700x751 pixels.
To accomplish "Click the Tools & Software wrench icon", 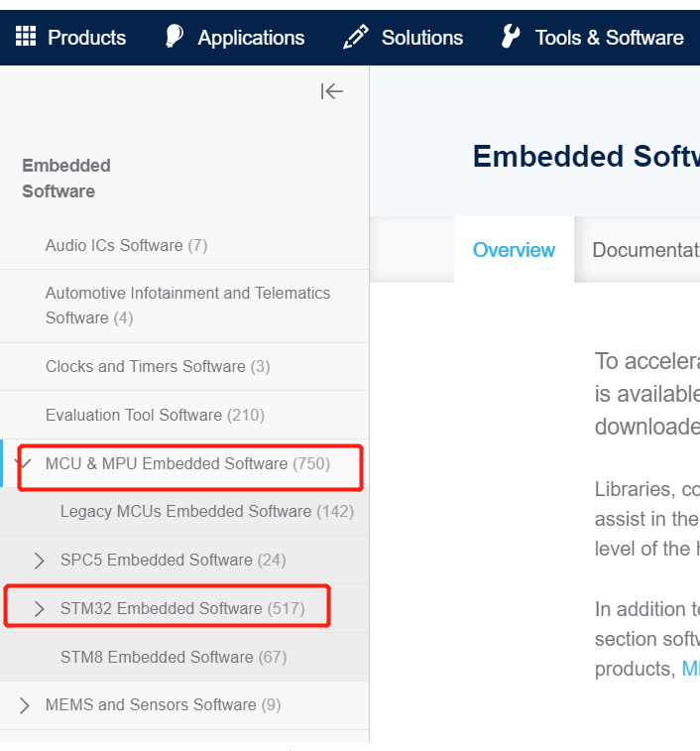I will (x=511, y=37).
